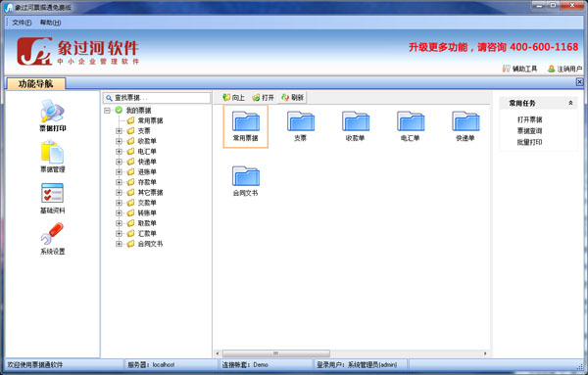The width and height of the screenshot is (588, 375).
Task: Open the 文件(F) menu
Action: click(22, 23)
